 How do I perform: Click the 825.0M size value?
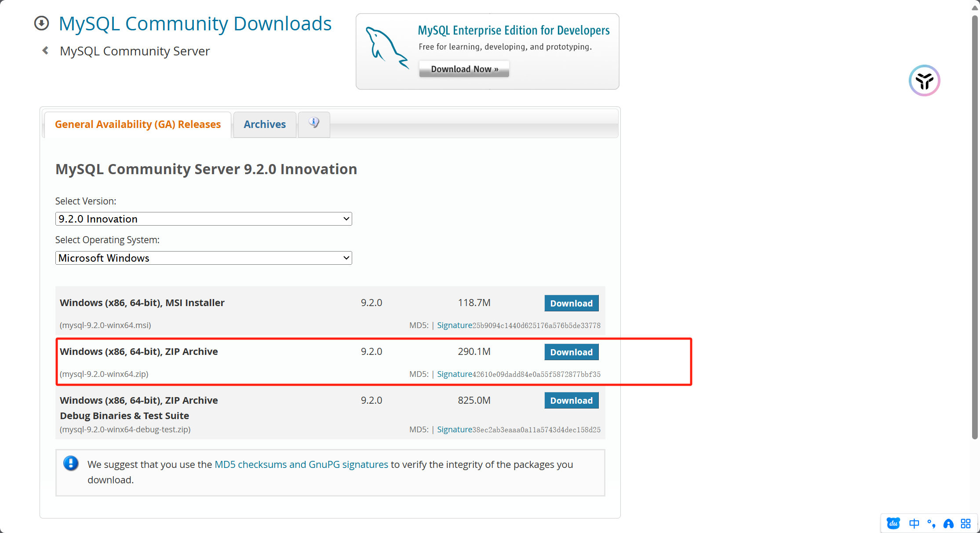(x=474, y=400)
